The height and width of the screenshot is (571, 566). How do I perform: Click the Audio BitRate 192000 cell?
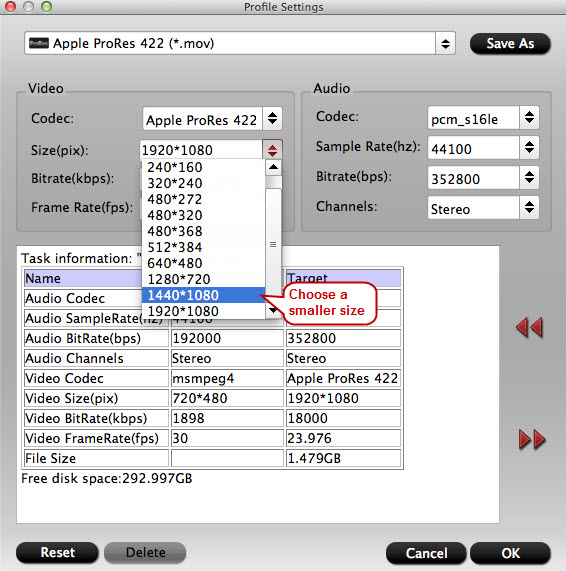click(227, 338)
